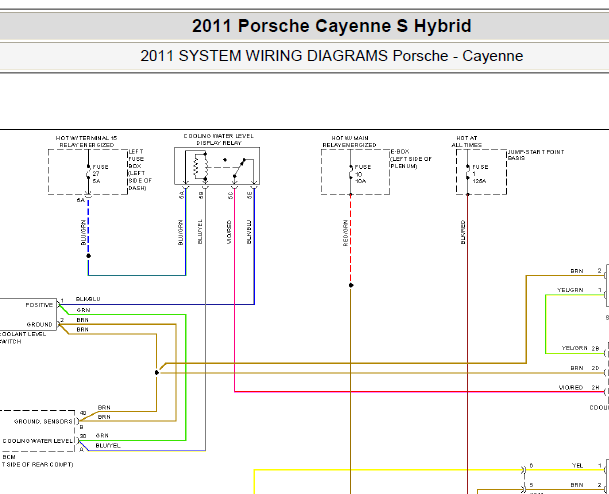Click relay terminal label 5C
This screenshot has height=494, width=609.
(230, 195)
